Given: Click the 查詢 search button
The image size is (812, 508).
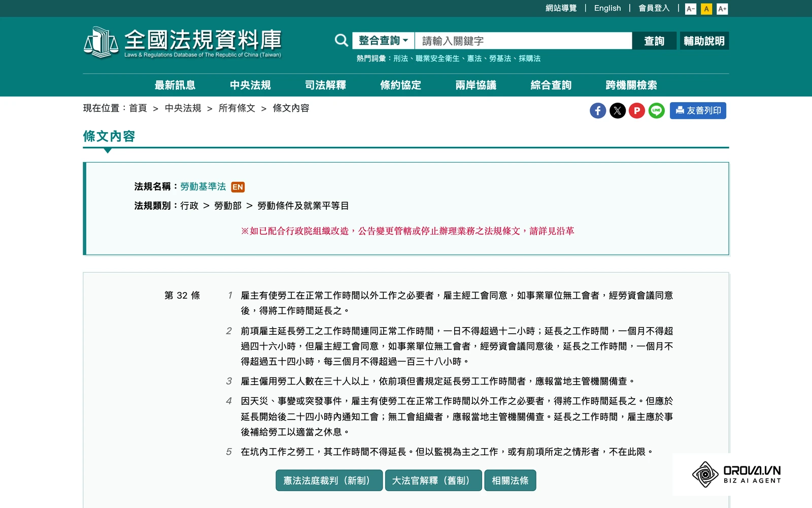Looking at the screenshot, I should coord(654,41).
